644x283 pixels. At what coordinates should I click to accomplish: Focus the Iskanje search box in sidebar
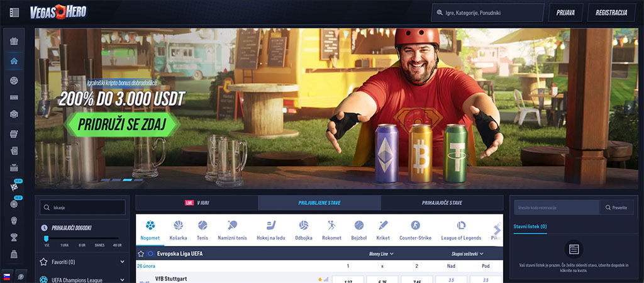pyautogui.click(x=82, y=208)
